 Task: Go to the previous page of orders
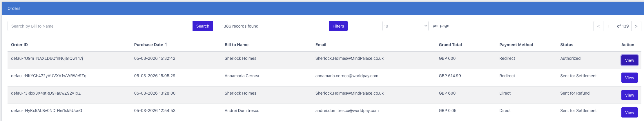pyautogui.click(x=598, y=26)
